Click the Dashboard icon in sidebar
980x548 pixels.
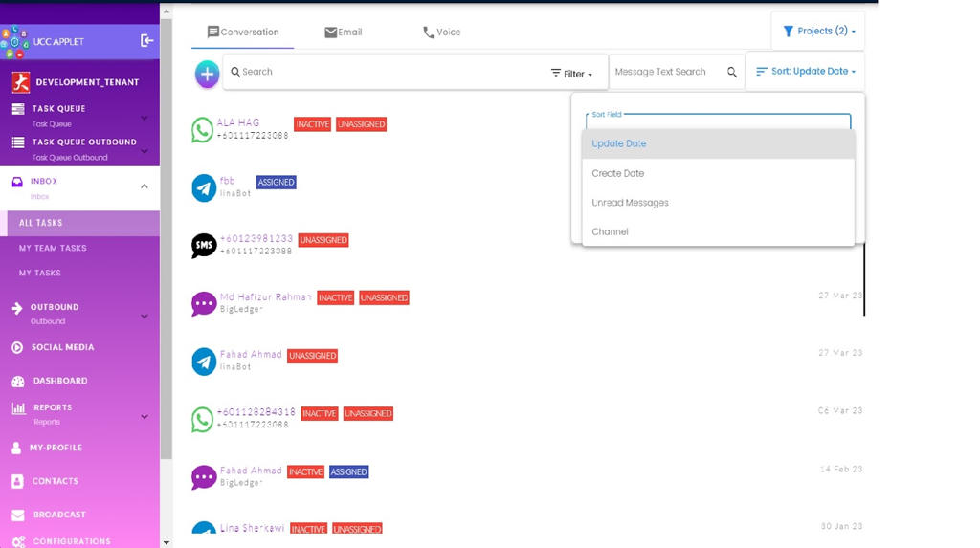(x=18, y=382)
